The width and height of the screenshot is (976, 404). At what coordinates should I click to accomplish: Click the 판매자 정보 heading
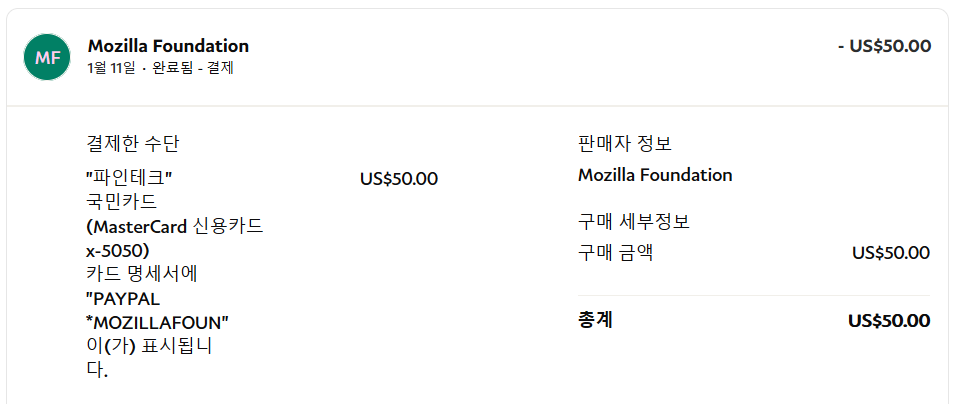coord(625,144)
